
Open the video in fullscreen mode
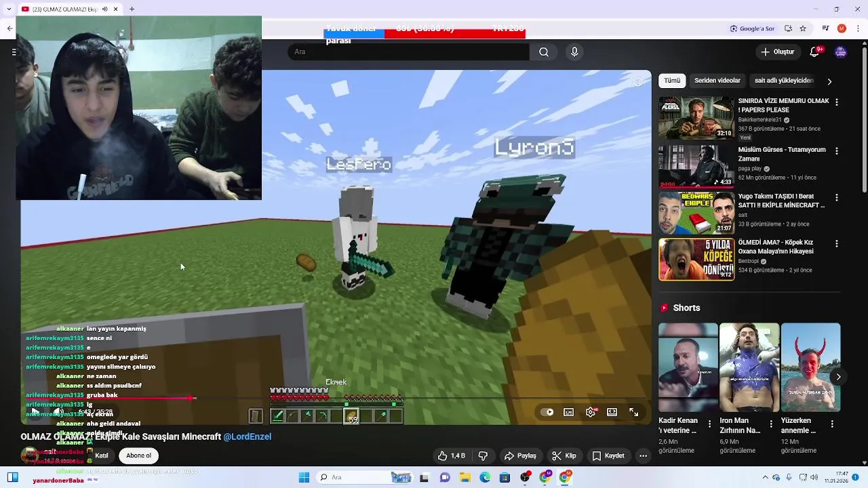coord(634,412)
